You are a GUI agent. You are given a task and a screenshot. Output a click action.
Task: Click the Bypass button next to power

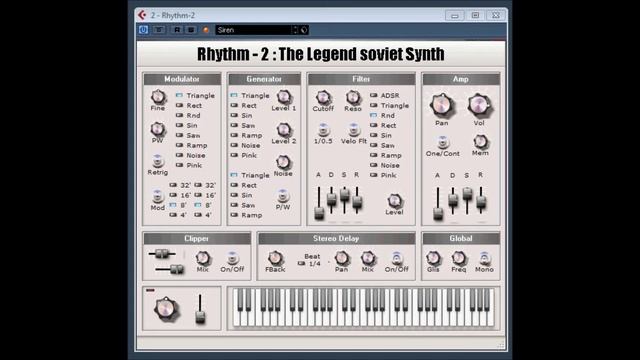(159, 30)
